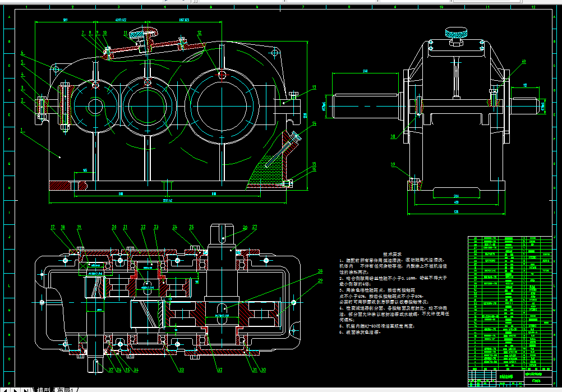Screen dimensions: 562x392
Task: Select part callout number 13 in front view
Action: pos(314,87)
